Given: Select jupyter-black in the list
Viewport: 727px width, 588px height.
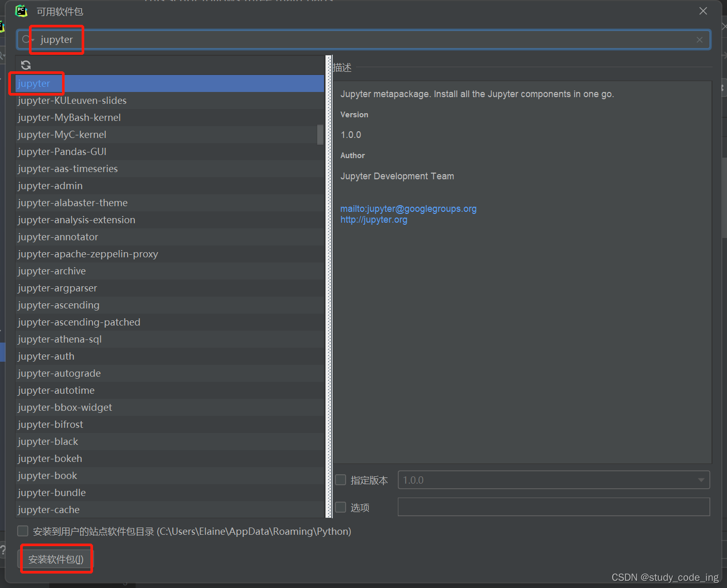Looking at the screenshot, I should pos(169,441).
